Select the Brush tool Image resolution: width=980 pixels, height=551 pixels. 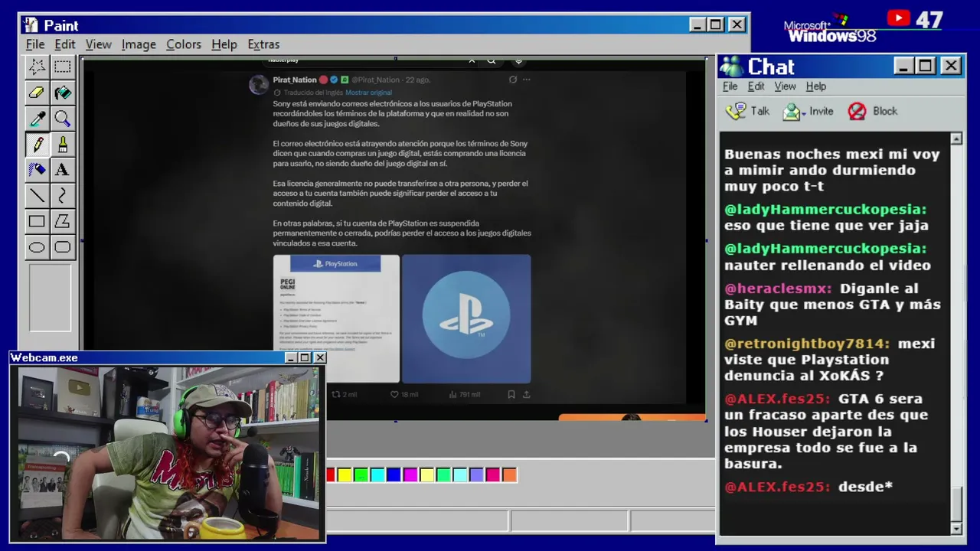63,145
